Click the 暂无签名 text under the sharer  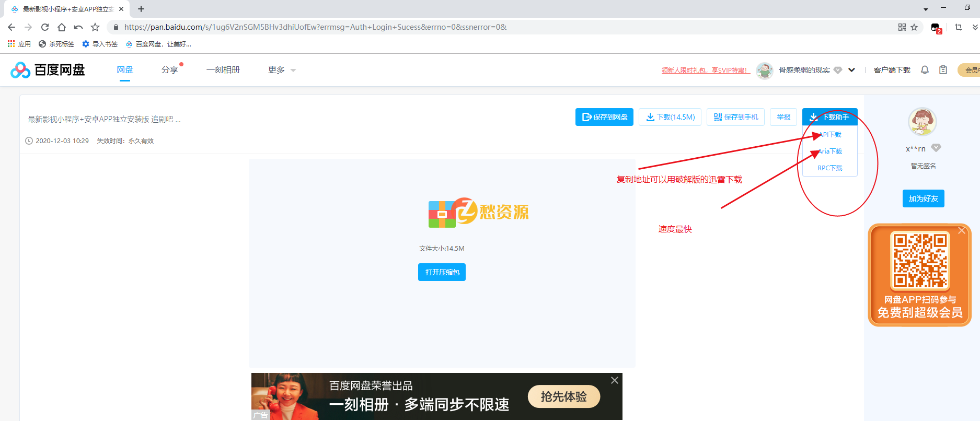point(923,166)
